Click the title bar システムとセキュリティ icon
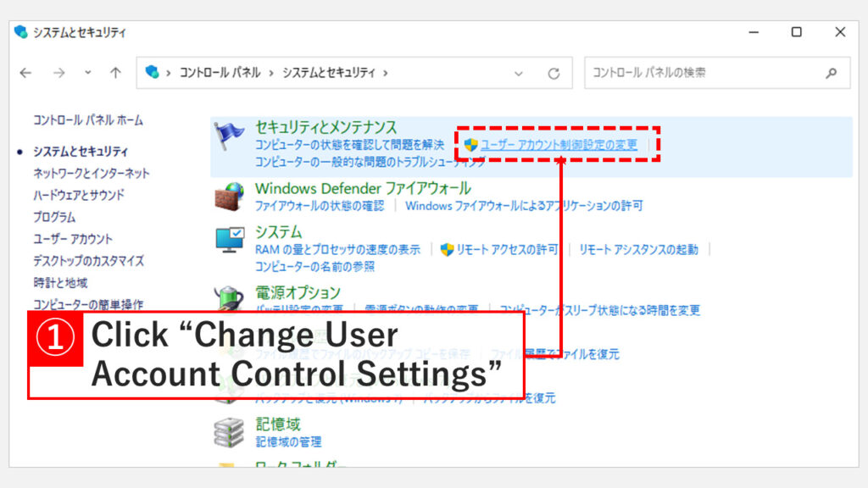The height and width of the screenshot is (488, 868). coord(21,32)
